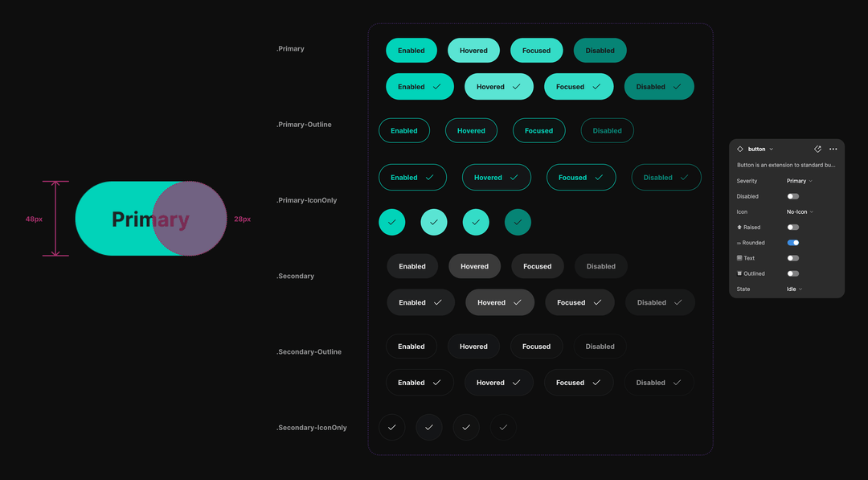Click the gray filled Secondary Focused button with checkmark
This screenshot has width=868, height=480.
(579, 303)
